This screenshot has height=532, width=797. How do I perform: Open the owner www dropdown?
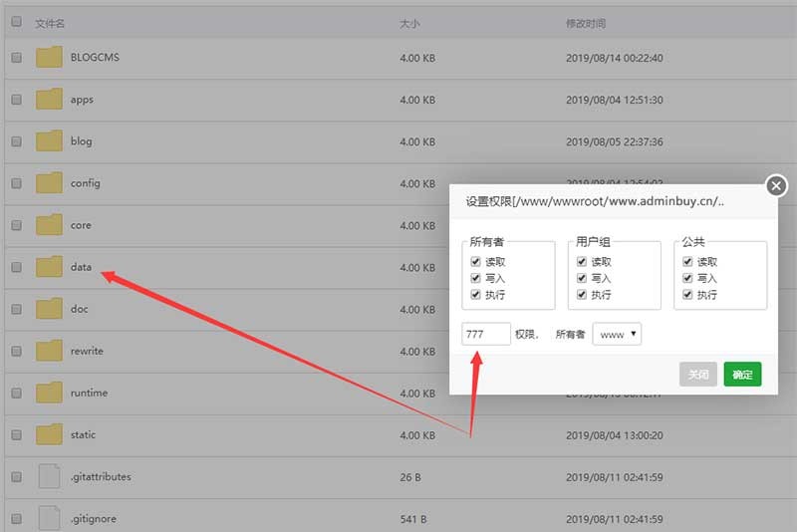pos(617,335)
